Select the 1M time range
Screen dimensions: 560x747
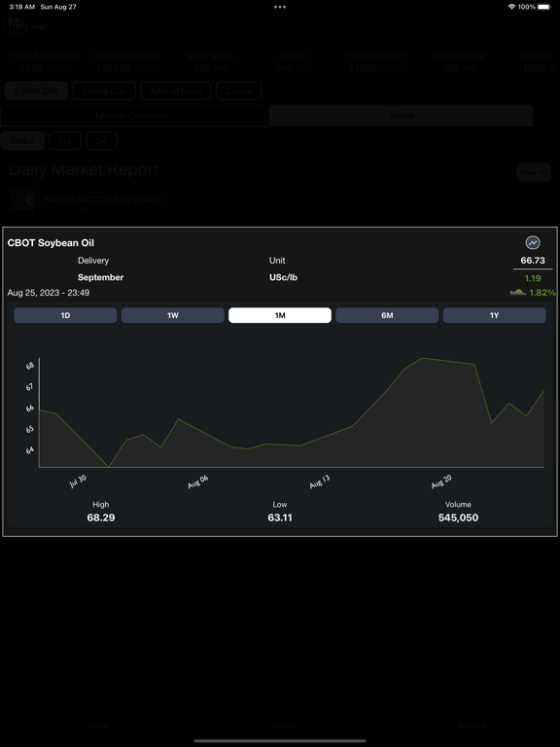pos(280,315)
